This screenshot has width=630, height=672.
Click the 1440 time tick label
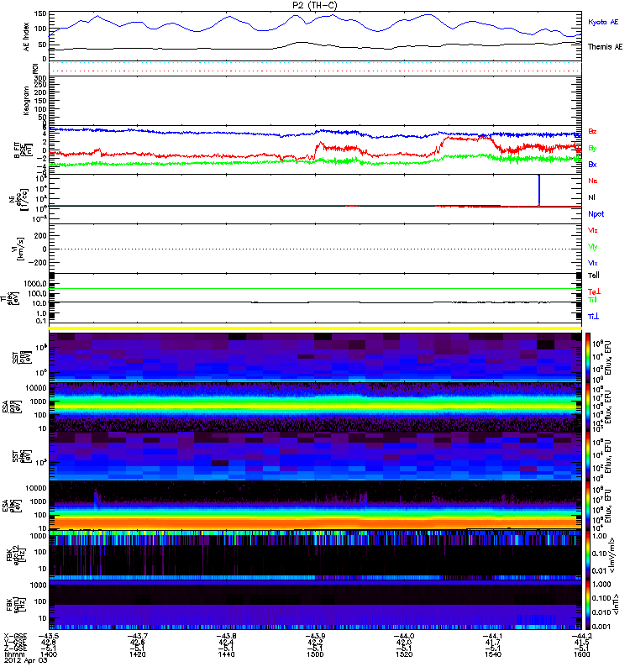[226, 654]
